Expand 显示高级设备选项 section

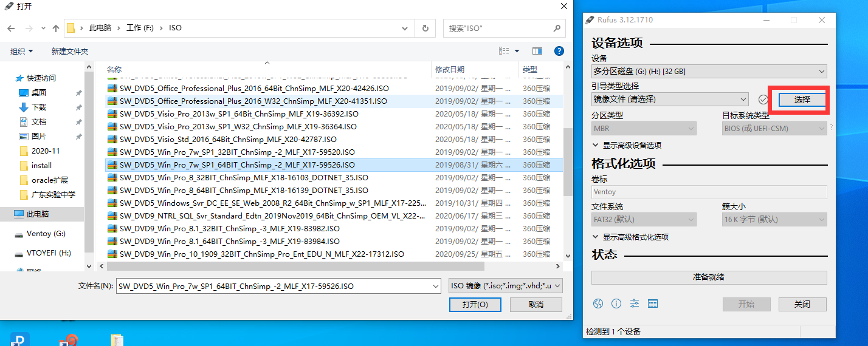coord(631,145)
